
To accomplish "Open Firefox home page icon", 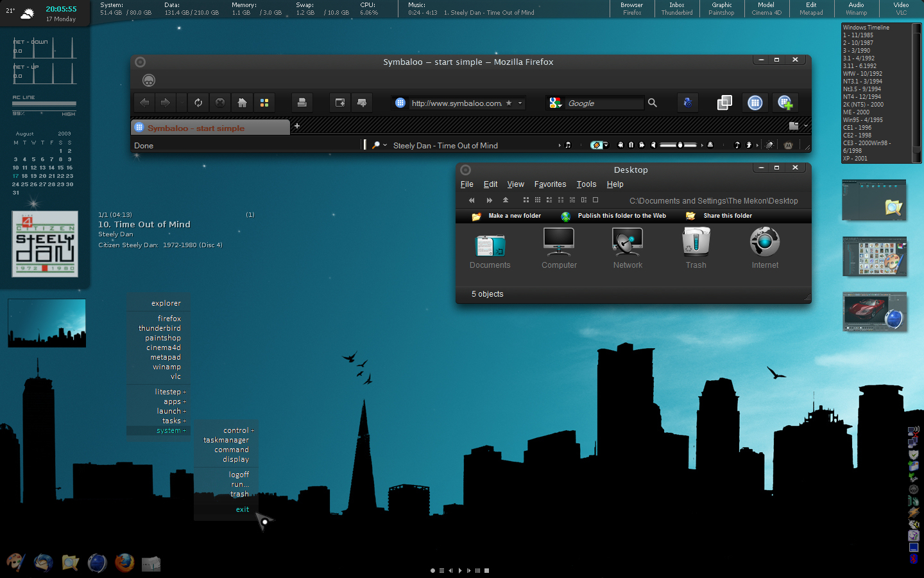I will 242,103.
